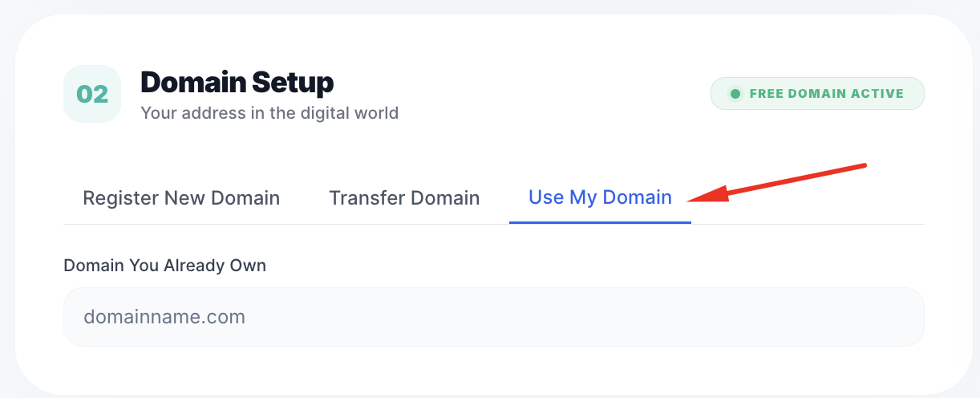Click the subtitle Your address in the digital world
This screenshot has width=980, height=398.
269,112
